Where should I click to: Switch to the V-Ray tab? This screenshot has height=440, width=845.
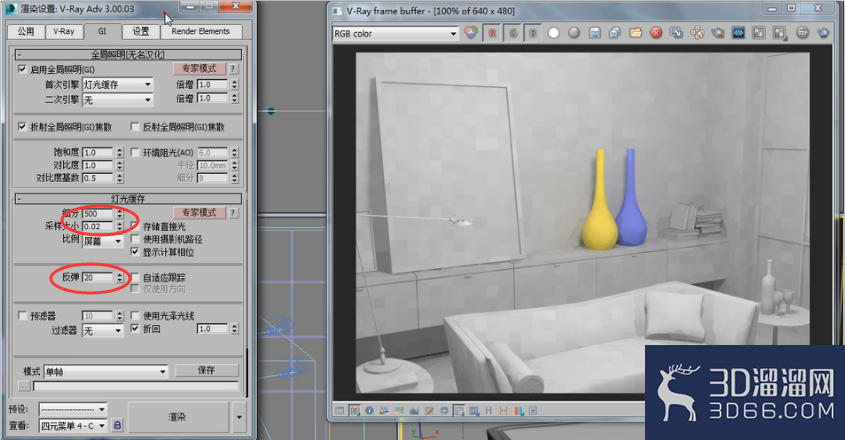64,31
